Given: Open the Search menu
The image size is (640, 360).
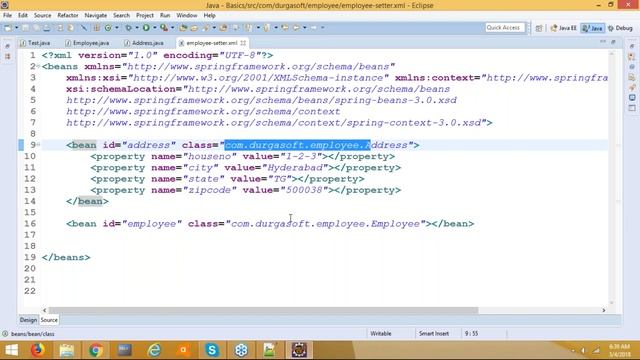Looking at the screenshot, I should 121,16.
